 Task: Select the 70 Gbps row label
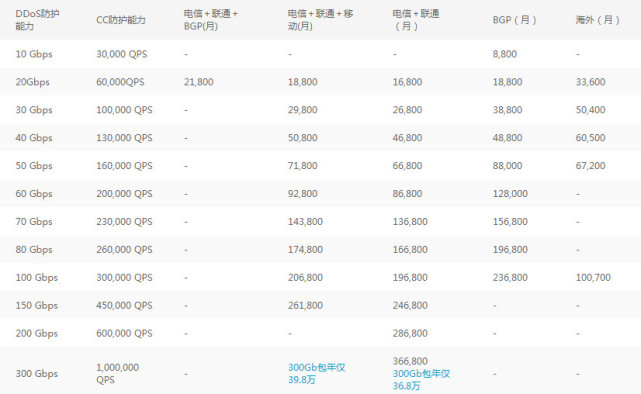(x=34, y=222)
